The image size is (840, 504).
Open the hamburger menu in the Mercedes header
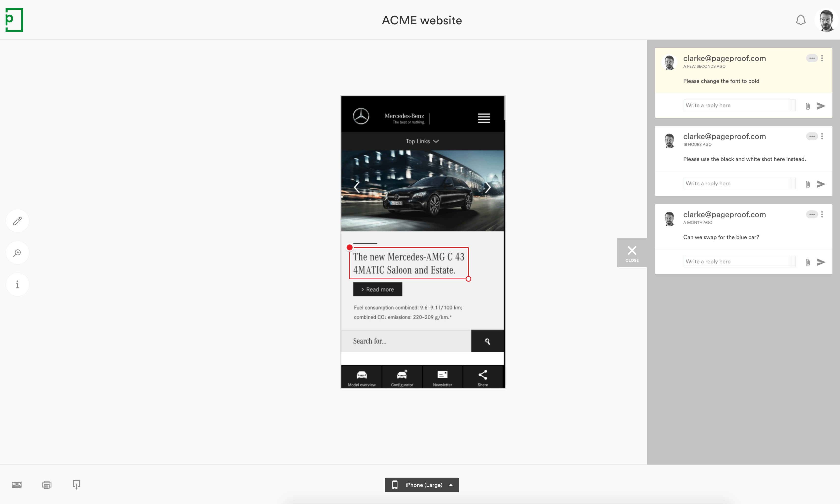tap(484, 118)
